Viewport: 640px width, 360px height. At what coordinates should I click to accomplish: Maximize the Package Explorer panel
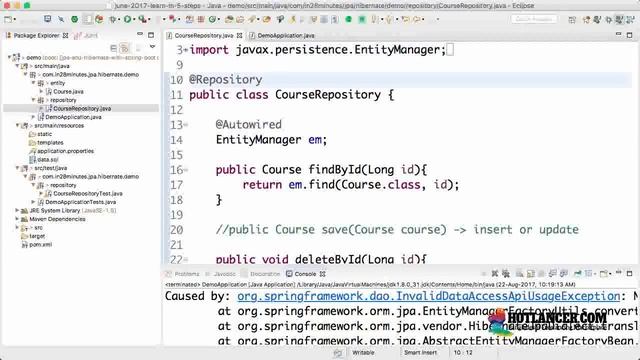coord(151,35)
